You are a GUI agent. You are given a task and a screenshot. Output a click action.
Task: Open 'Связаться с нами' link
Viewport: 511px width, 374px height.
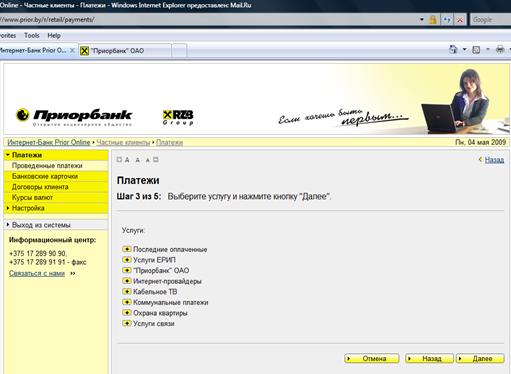click(37, 273)
